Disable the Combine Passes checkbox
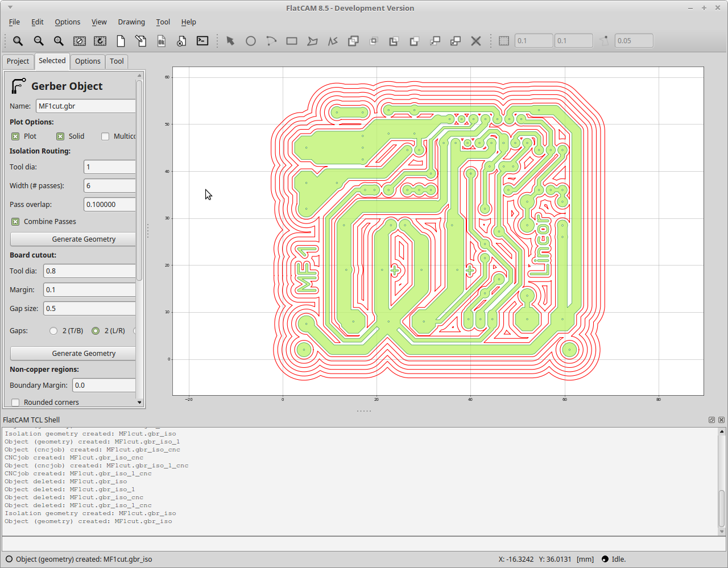728x568 pixels. 15,222
